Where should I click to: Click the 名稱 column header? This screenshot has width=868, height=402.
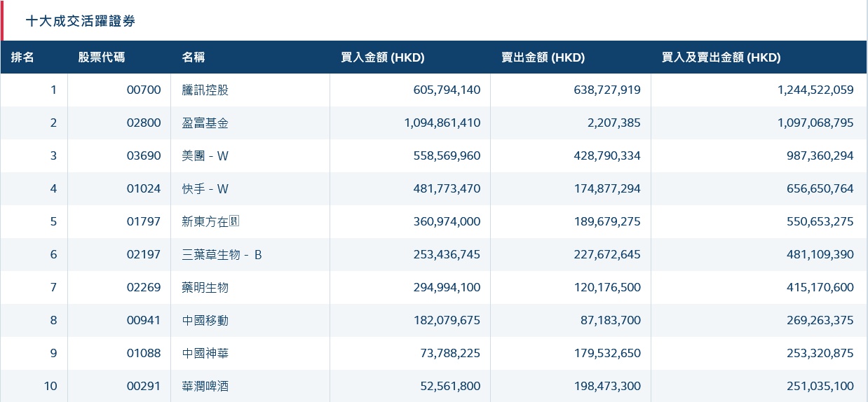194,57
